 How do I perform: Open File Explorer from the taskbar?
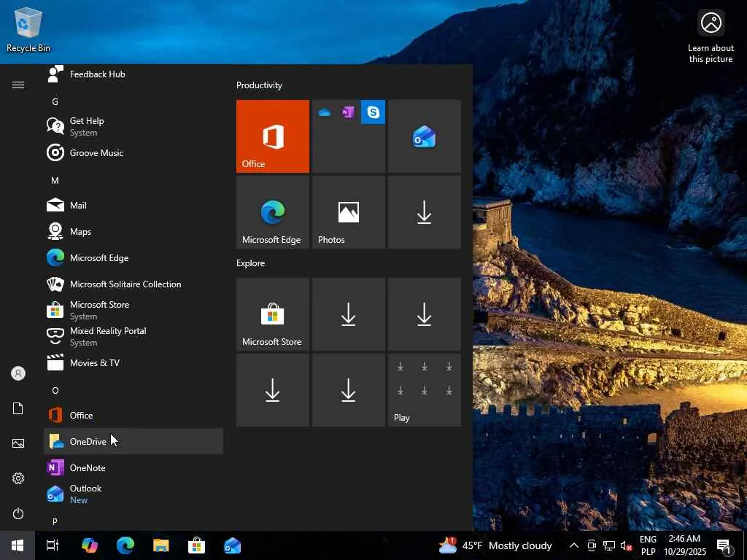[x=161, y=545]
